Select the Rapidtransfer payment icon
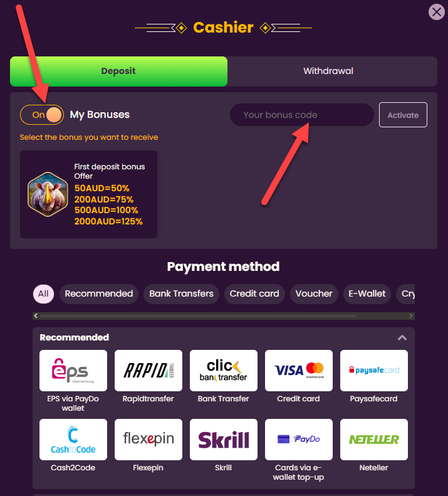The height and width of the screenshot is (496, 448). point(148,371)
